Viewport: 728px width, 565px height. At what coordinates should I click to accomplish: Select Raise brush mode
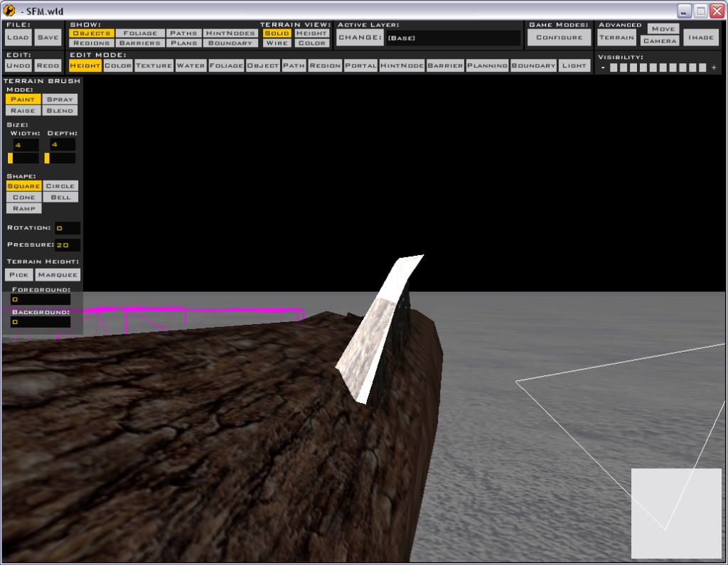(23, 110)
